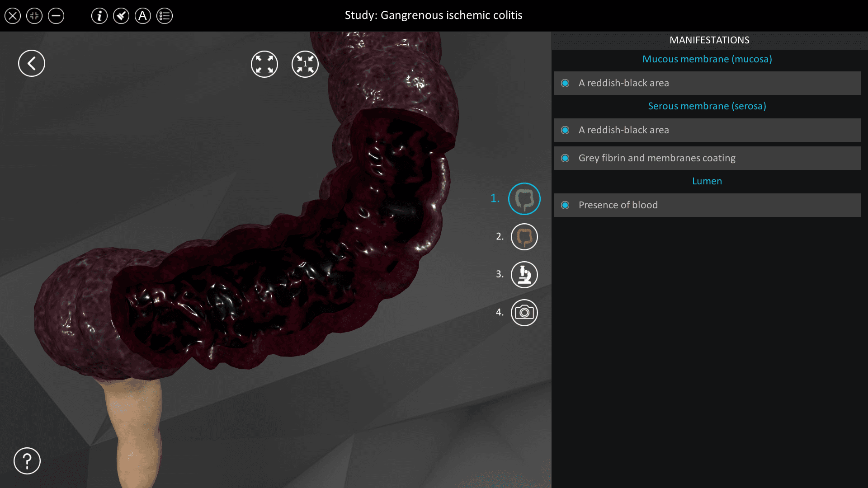Select the 'Serous membrane (serosa)' heading
Viewport: 868px width, 488px height.
click(707, 106)
